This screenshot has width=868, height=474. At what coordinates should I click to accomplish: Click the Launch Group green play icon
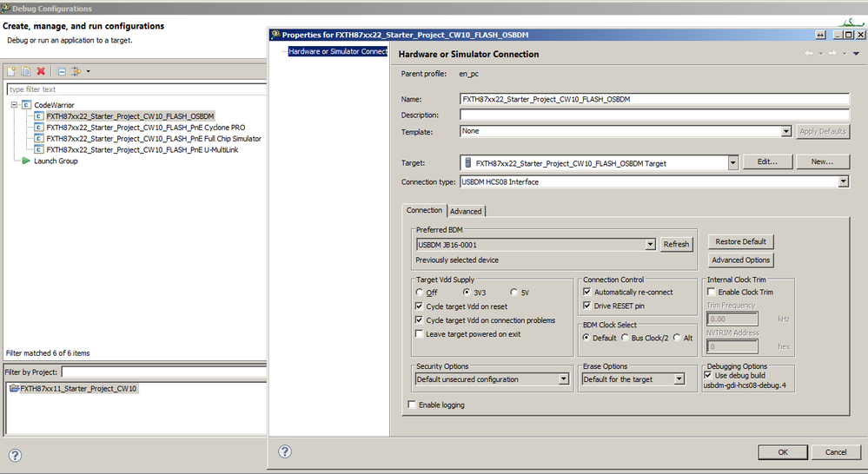25,161
